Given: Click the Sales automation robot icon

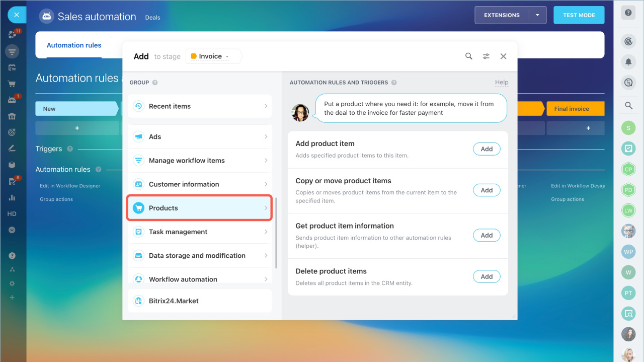Looking at the screenshot, I should (46, 16).
